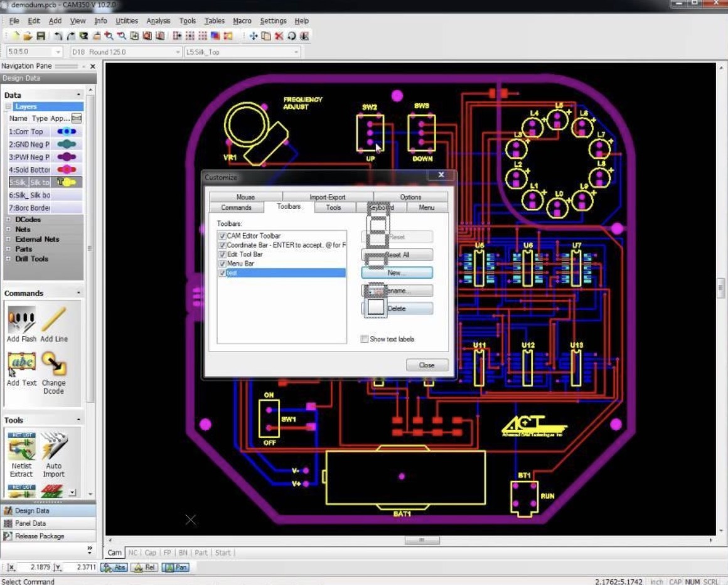Click the Save floppy disk icon
728x585 pixels.
click(41, 36)
